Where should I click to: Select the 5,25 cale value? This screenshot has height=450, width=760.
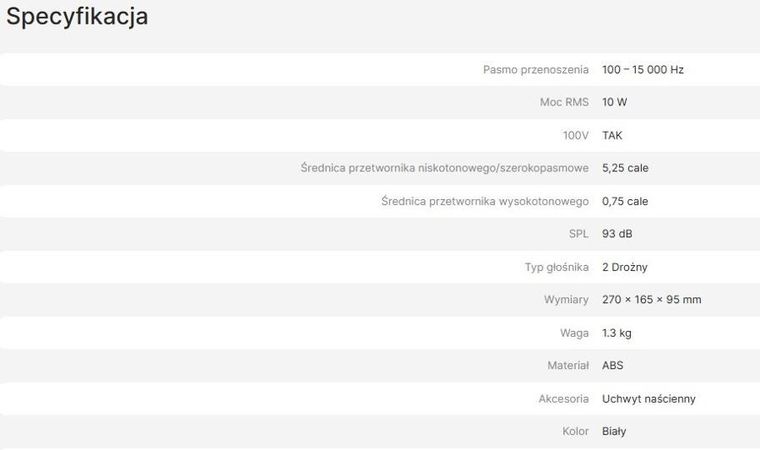click(625, 168)
